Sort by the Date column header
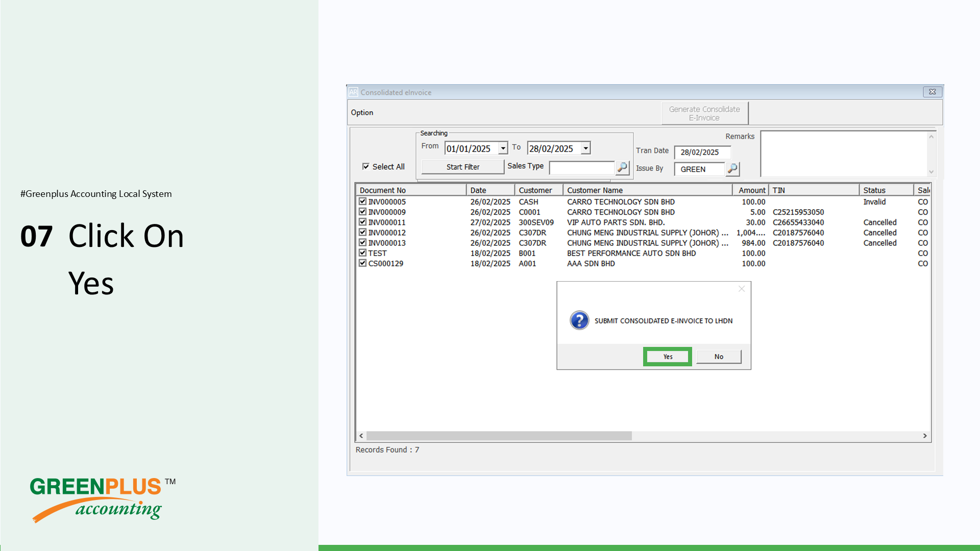 pos(490,190)
